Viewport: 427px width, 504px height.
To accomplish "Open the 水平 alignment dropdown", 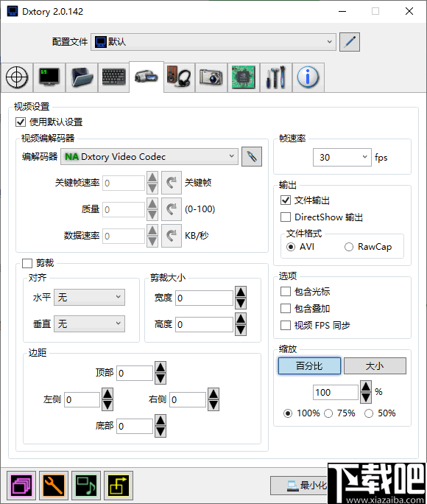I will tap(89, 297).
